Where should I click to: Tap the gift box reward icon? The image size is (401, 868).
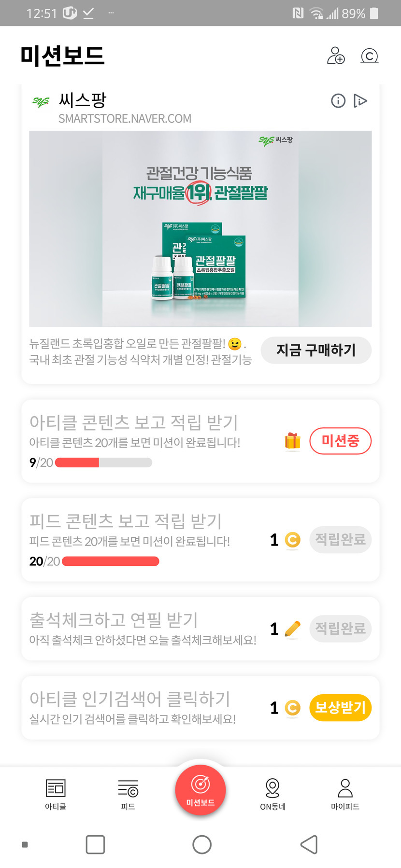click(292, 441)
